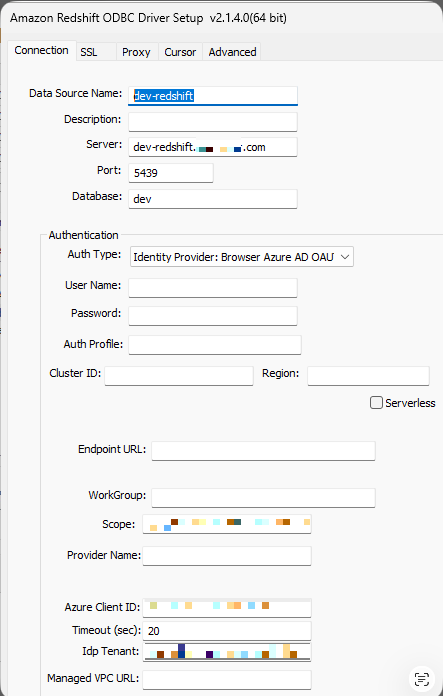Click the User Name input field

pos(213,288)
